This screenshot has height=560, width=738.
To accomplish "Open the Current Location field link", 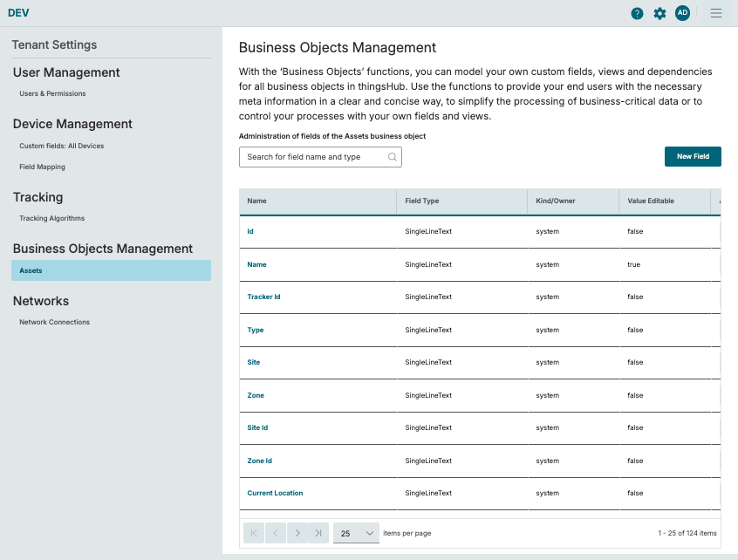I will tap(276, 493).
